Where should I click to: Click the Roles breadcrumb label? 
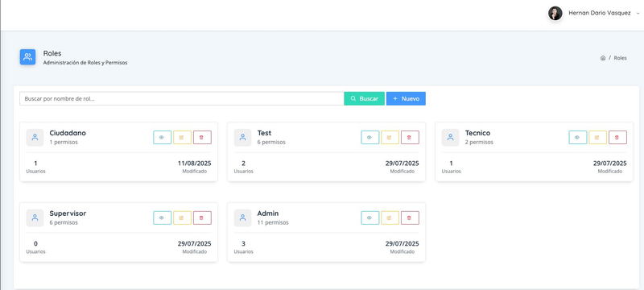point(620,58)
